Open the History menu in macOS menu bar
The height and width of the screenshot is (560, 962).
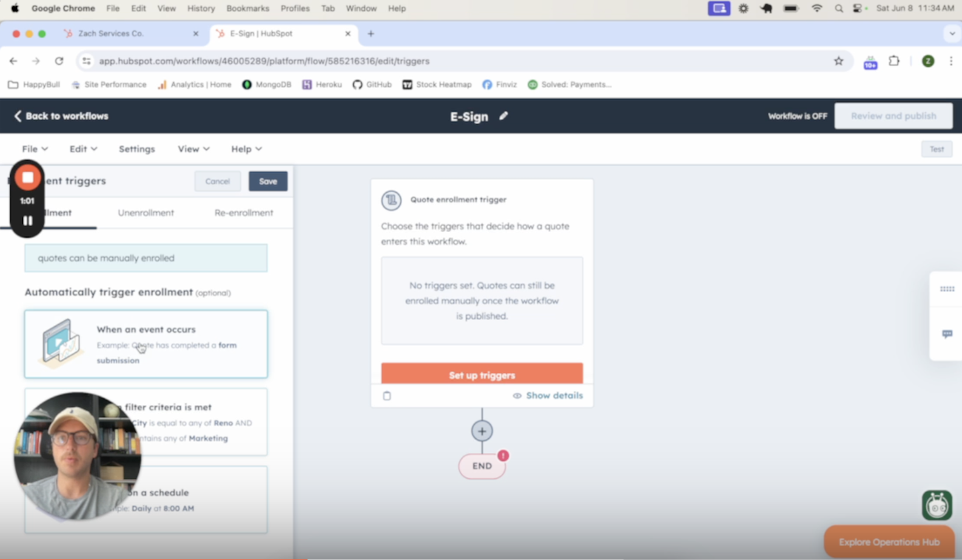tap(201, 8)
